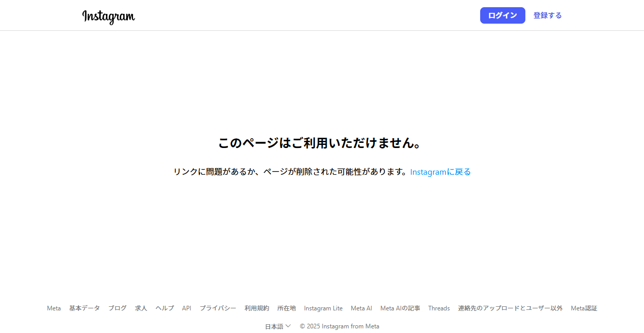The width and height of the screenshot is (644, 333).
Task: Open the Threads footer link
Action: [439, 308]
